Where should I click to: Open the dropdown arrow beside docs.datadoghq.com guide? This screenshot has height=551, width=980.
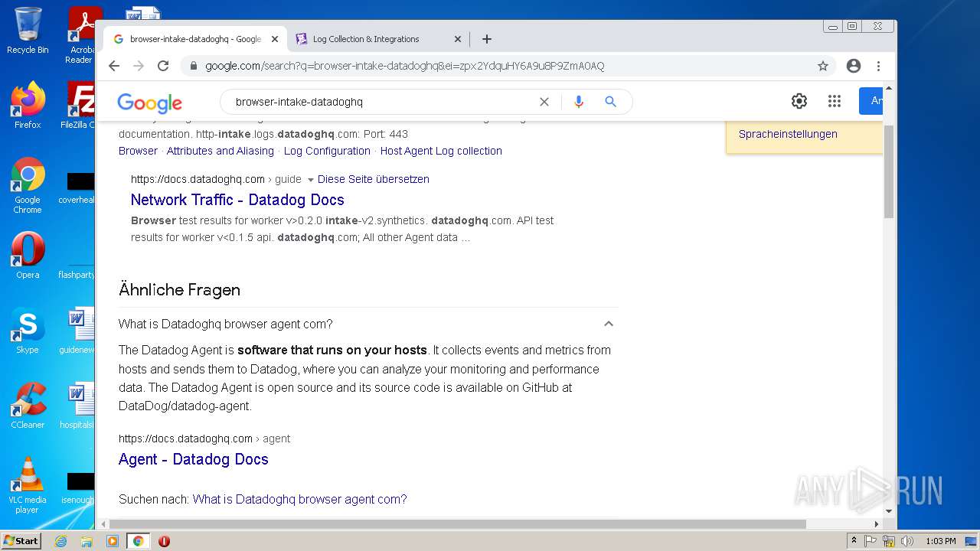[x=310, y=180]
